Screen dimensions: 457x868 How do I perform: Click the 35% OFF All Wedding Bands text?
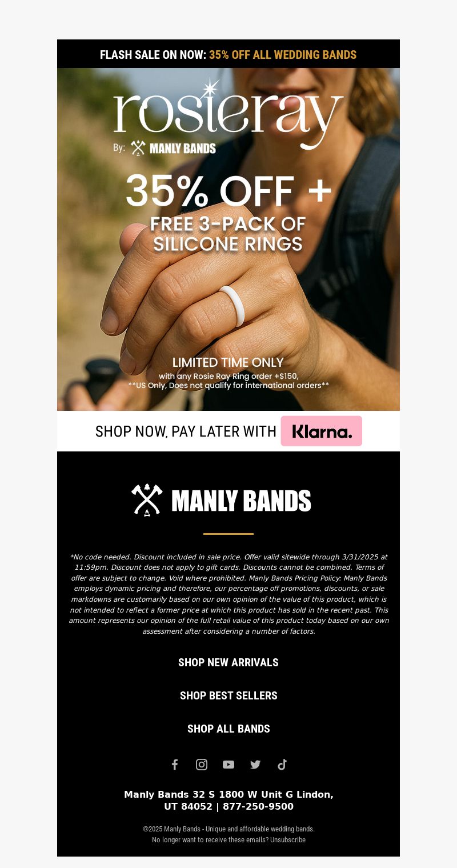pos(283,55)
